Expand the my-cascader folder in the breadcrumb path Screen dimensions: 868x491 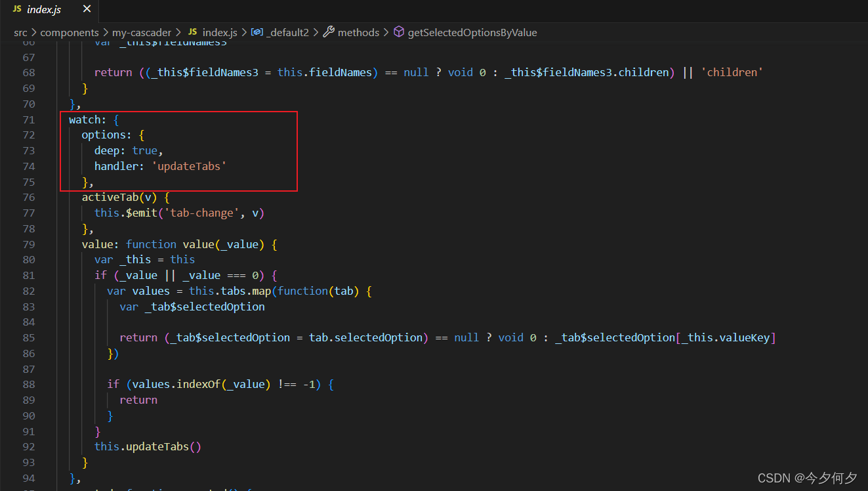(142, 32)
